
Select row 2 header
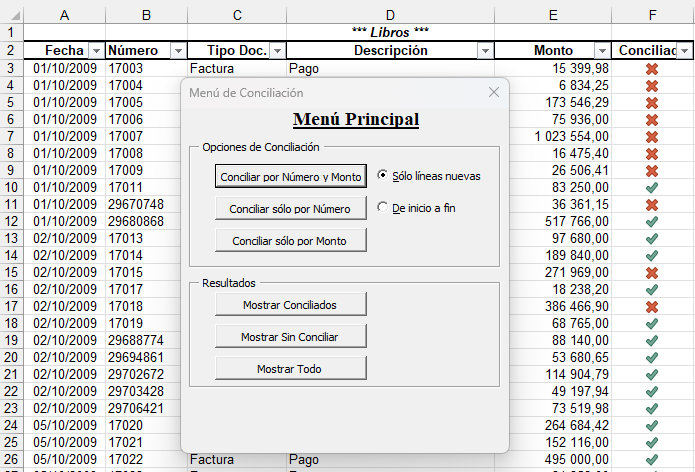pyautogui.click(x=12, y=51)
